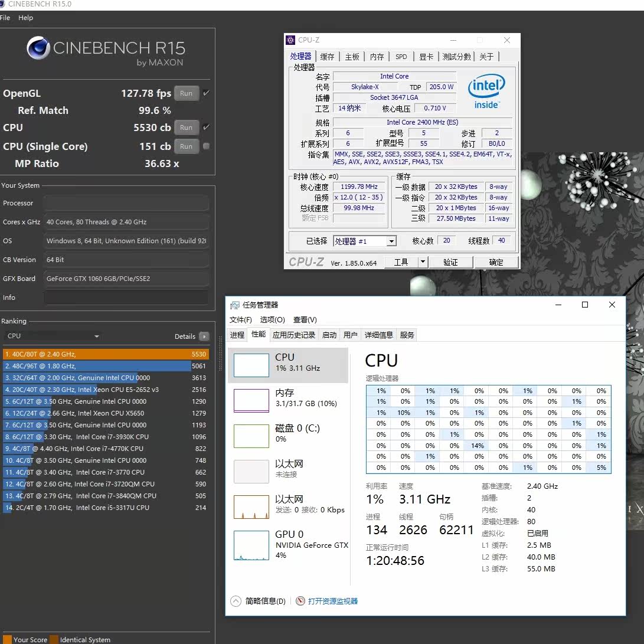This screenshot has height=644, width=644.
Task: Select ranking row Intel Xeon CPU X5650
Action: click(x=106, y=413)
